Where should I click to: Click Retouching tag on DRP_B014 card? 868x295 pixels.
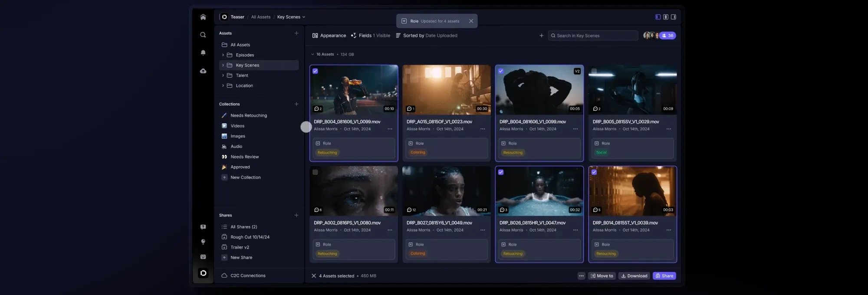tap(606, 254)
